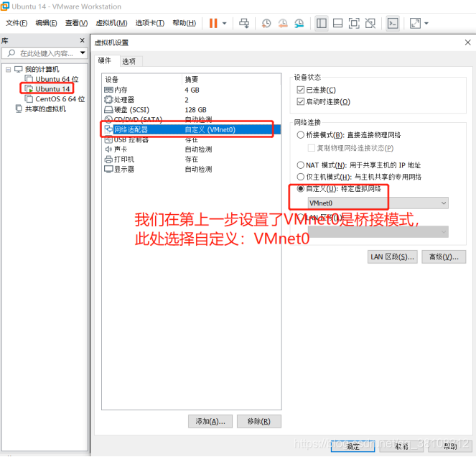This screenshot has height=457, width=476.
Task: Select the 声卡 device row
Action: tap(191, 149)
